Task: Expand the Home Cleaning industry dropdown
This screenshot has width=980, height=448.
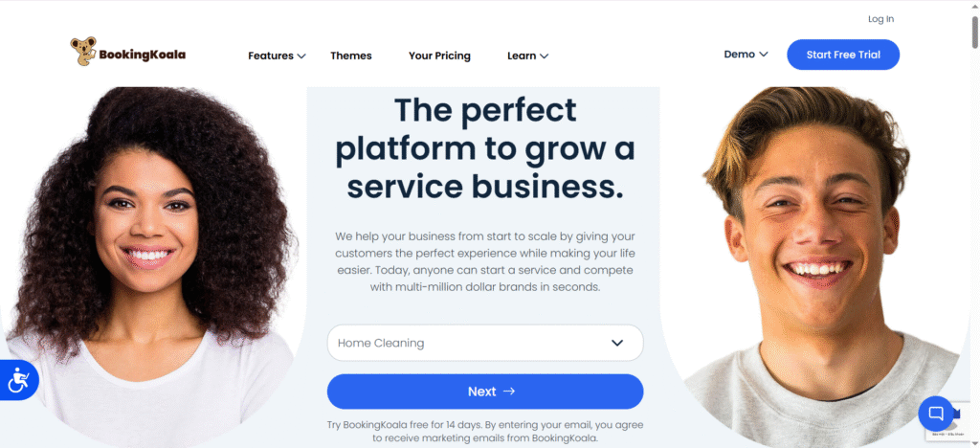Action: [485, 343]
